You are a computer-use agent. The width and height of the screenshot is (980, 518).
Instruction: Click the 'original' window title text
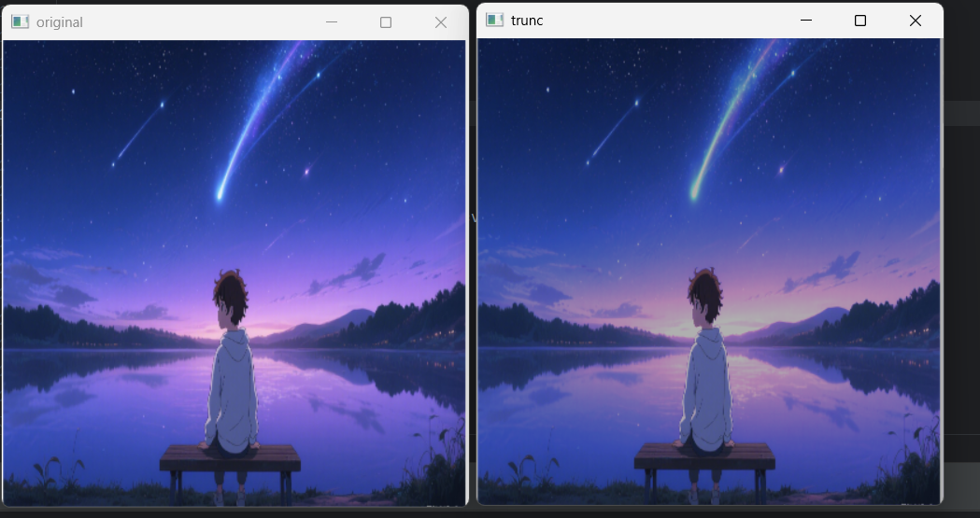coord(60,22)
